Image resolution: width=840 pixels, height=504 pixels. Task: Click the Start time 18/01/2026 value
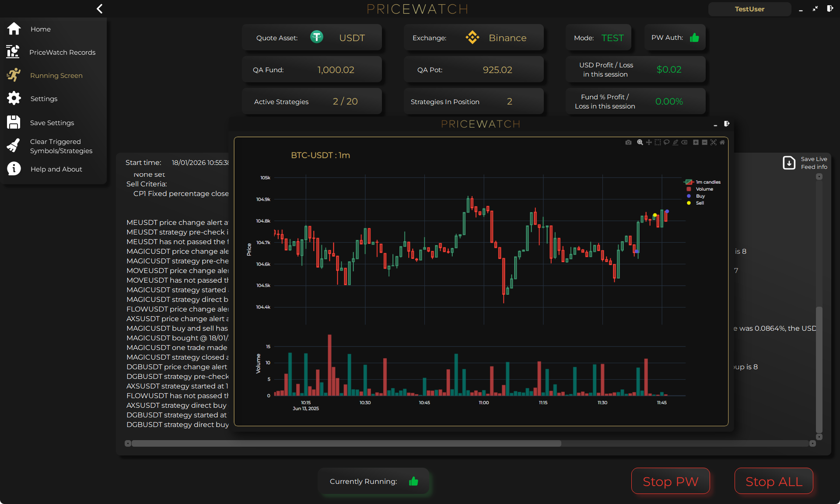coord(200,162)
